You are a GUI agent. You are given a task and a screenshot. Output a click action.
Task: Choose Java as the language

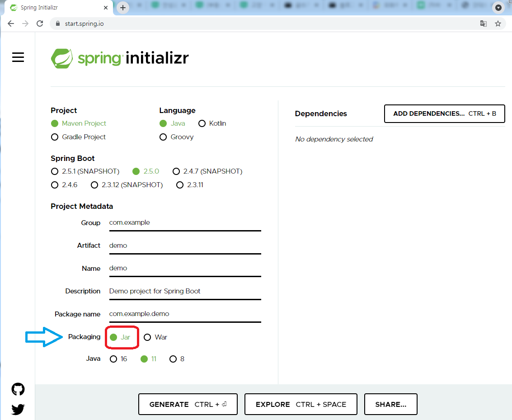tap(172, 123)
